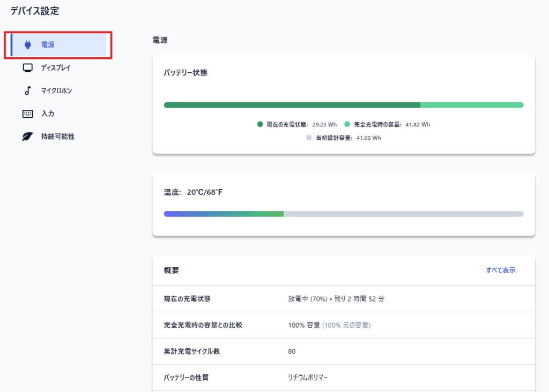Click the dark green 現在の充電状態 legend dot
The width and height of the screenshot is (549, 392).
260,124
